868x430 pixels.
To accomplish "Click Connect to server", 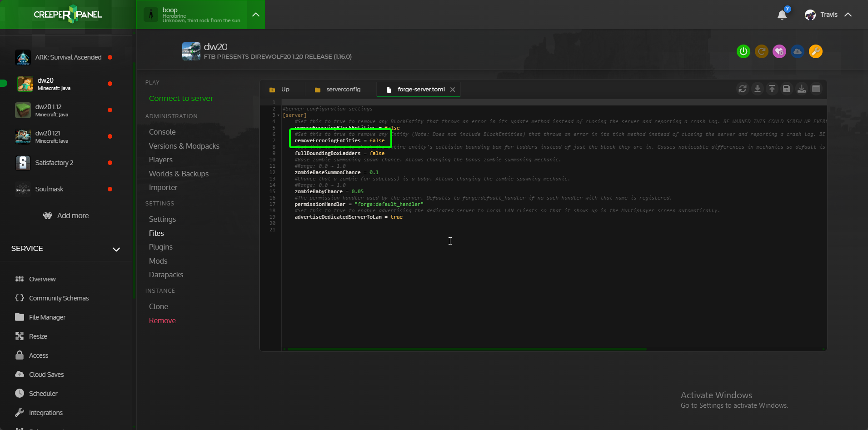I will pyautogui.click(x=181, y=98).
